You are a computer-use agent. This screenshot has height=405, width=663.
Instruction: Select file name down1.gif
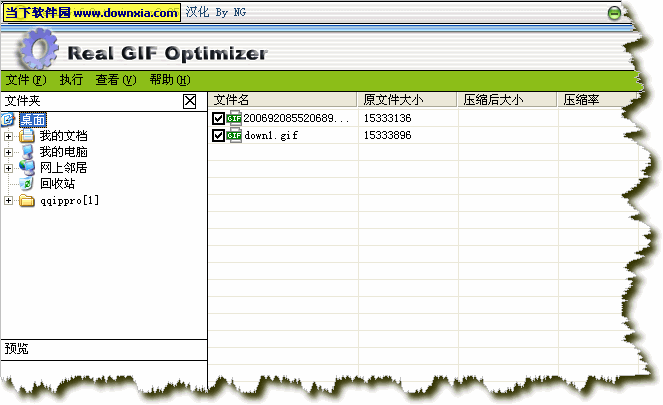click(x=271, y=136)
